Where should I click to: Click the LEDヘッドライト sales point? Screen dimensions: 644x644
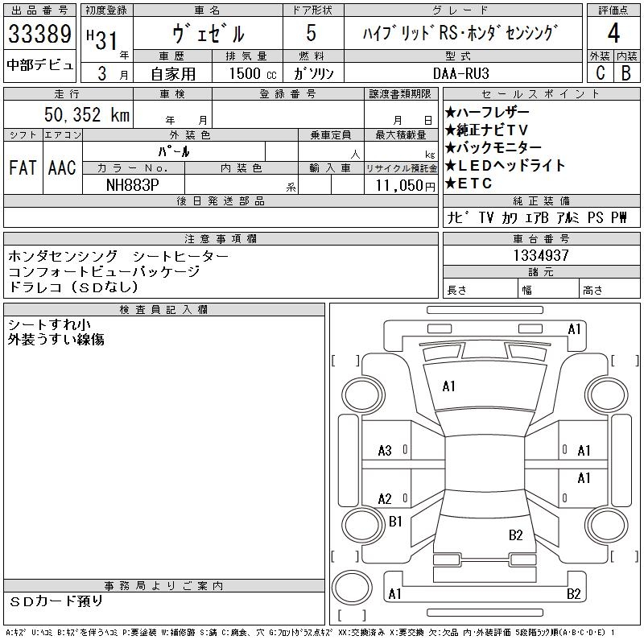tap(505, 166)
